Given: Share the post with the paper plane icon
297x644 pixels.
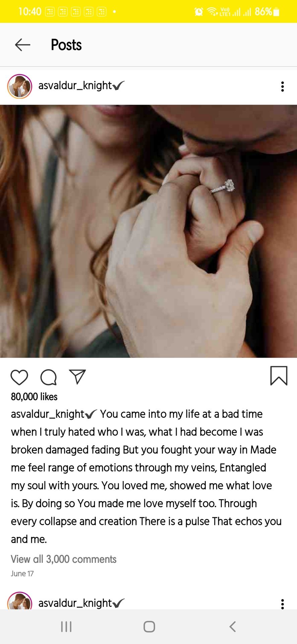Looking at the screenshot, I should click(77, 377).
